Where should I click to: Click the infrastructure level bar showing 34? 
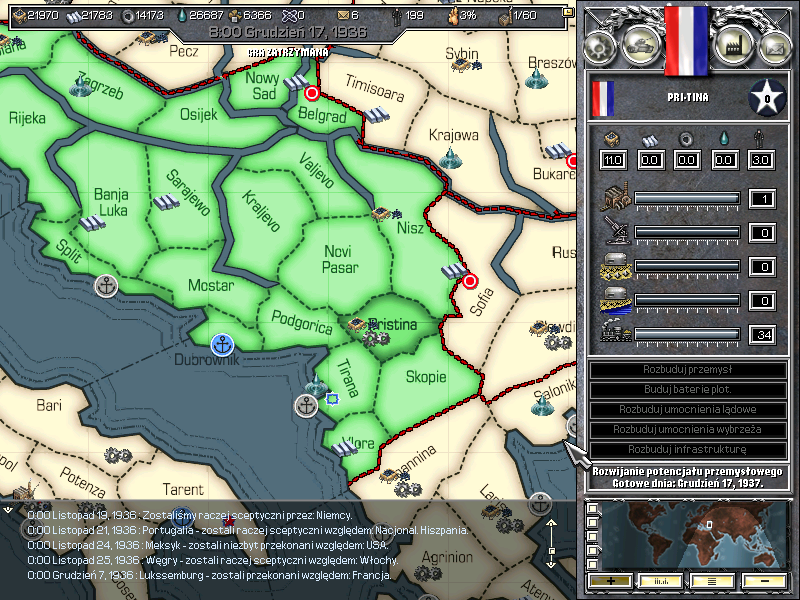point(687,335)
